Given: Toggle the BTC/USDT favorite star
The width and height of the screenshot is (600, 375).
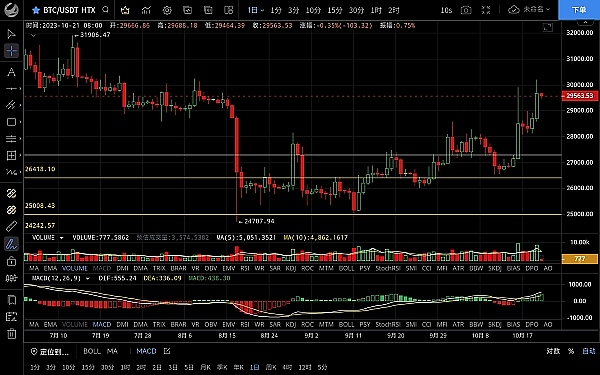Looking at the screenshot, I should [x=36, y=10].
